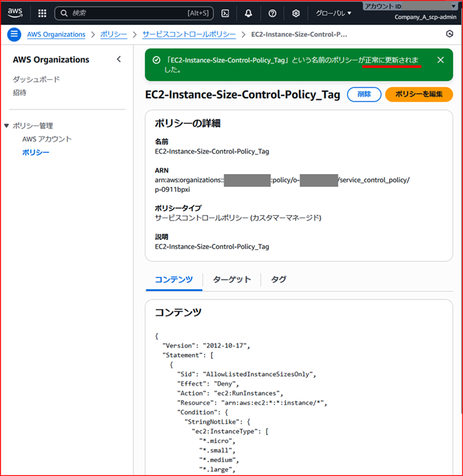Open CloudShell terminal icon
Viewport: 463px width, 476px height.
click(x=226, y=13)
